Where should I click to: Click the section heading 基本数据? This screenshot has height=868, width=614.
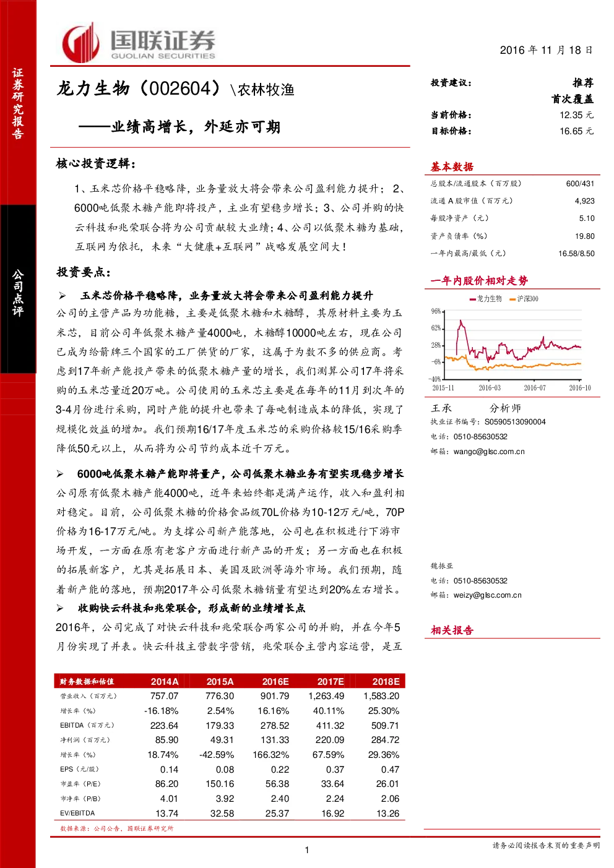click(x=452, y=166)
